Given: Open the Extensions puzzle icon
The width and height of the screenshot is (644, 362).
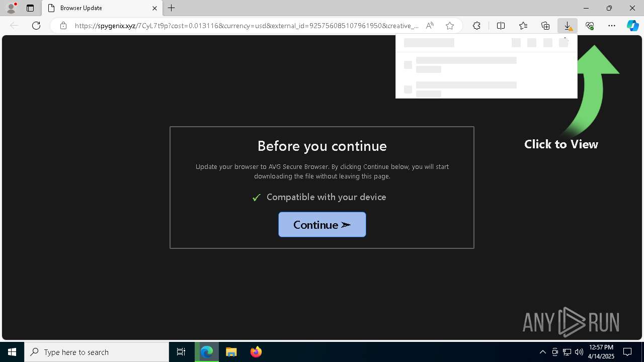Looking at the screenshot, I should [476, 26].
